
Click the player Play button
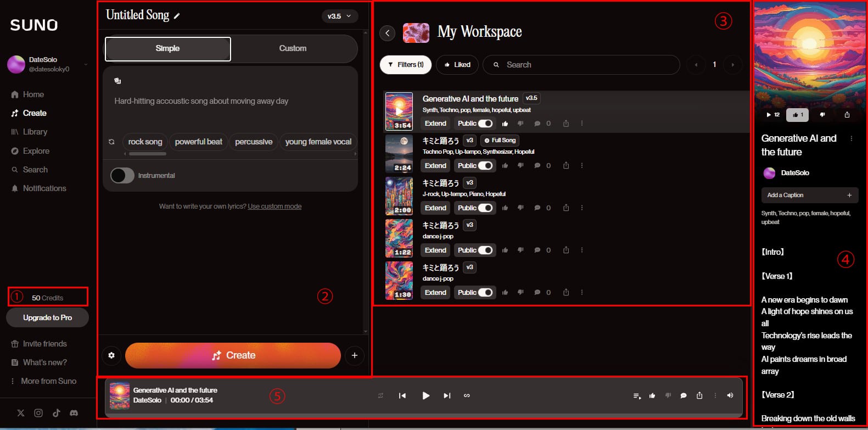tap(425, 395)
